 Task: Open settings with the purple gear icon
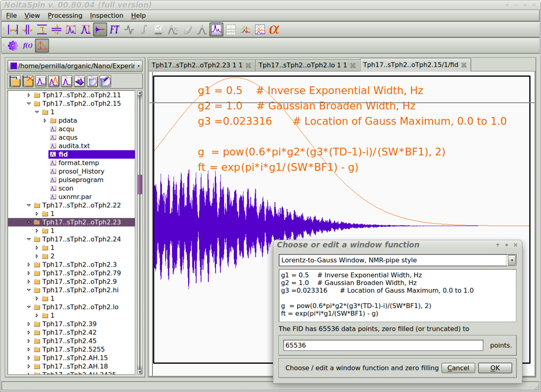tap(13, 46)
